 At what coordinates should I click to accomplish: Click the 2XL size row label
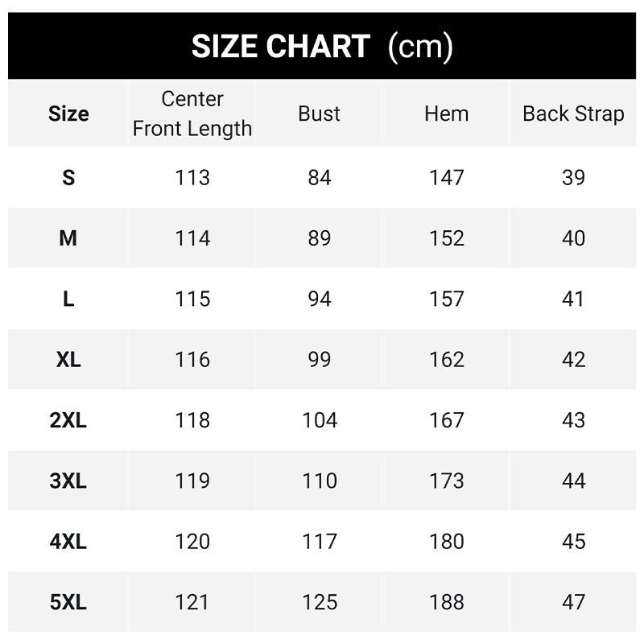pos(68,420)
